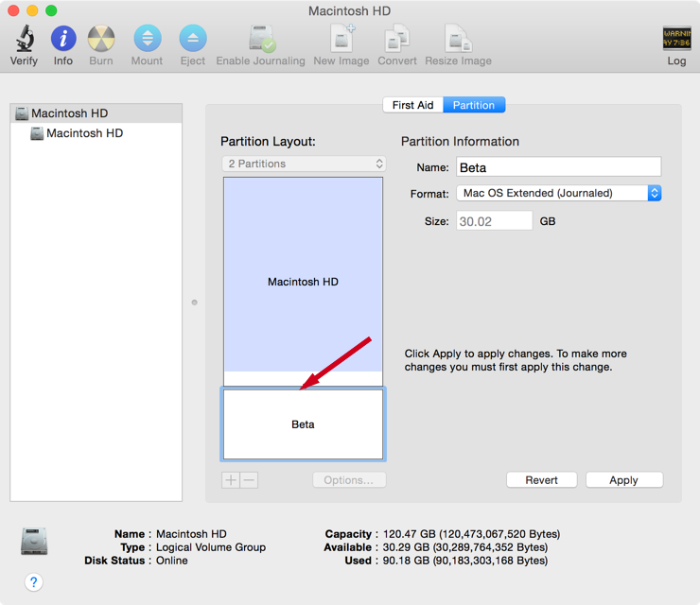Click the Enable Journaling icon

tap(262, 39)
